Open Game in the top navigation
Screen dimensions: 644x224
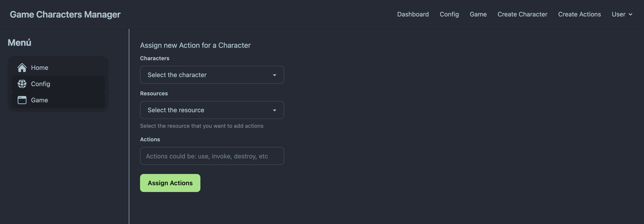point(478,14)
